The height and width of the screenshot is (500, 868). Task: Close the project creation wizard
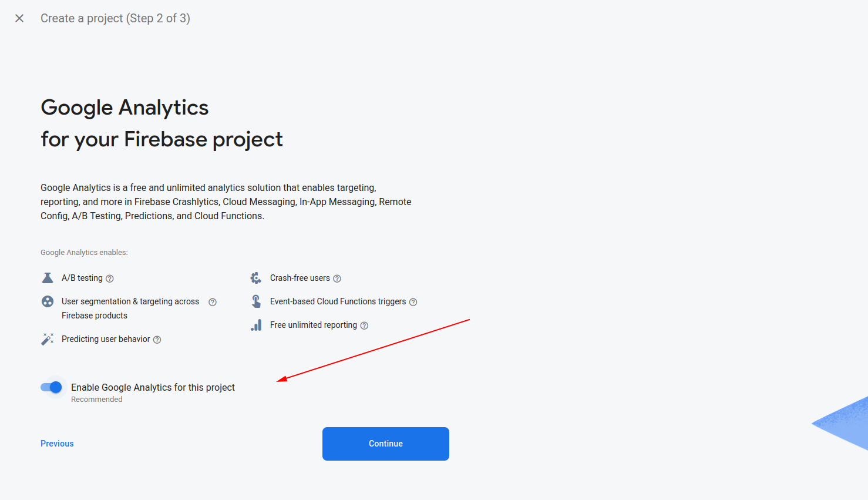coord(19,18)
